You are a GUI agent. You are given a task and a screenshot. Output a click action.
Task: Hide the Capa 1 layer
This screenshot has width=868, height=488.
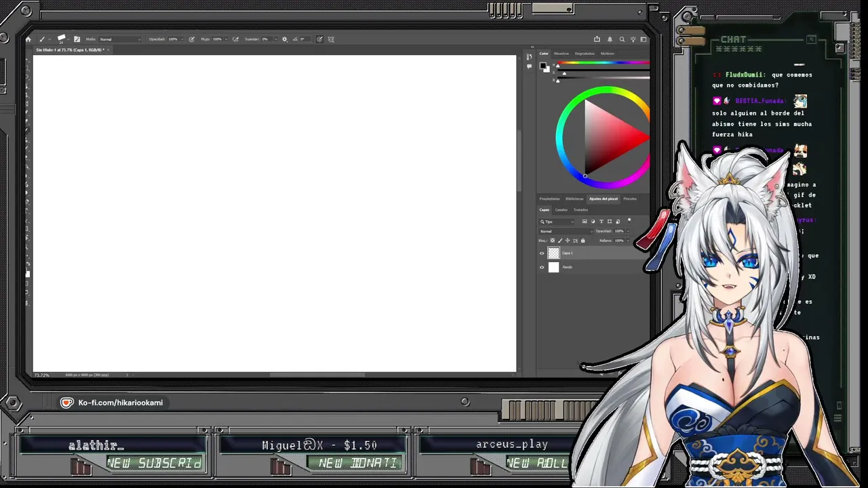(542, 253)
